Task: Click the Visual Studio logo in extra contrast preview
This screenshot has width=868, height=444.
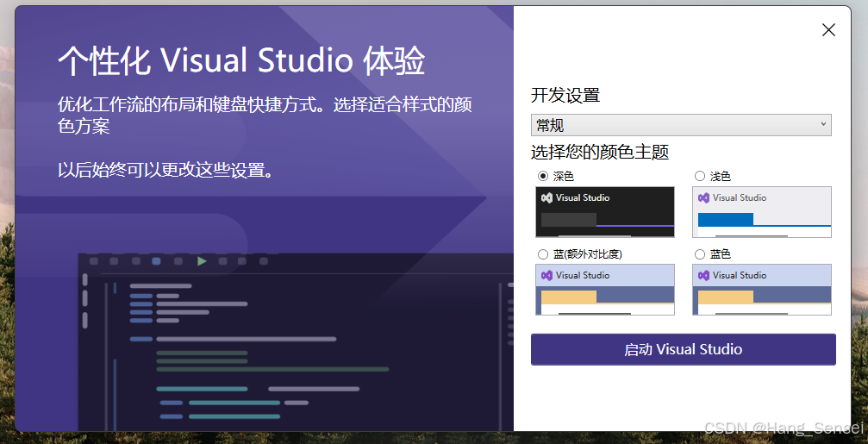Action: point(547,275)
